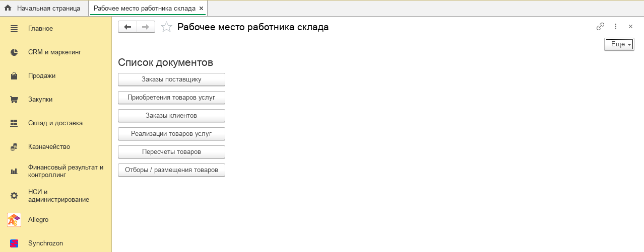Open the Synchrozon section label
Viewport: 644px width, 252px height.
[46, 243]
